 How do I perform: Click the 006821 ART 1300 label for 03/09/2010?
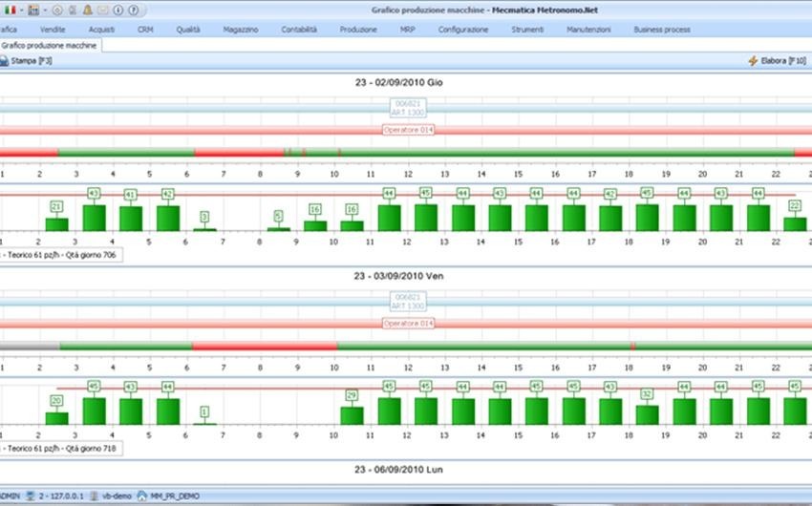click(408, 303)
